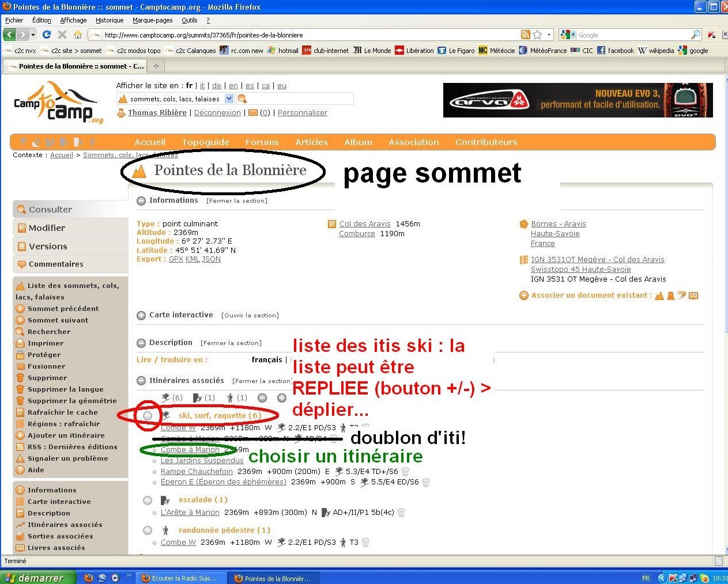Switch to the Modifier tab
Screen dimensions: 728x584
(70, 228)
